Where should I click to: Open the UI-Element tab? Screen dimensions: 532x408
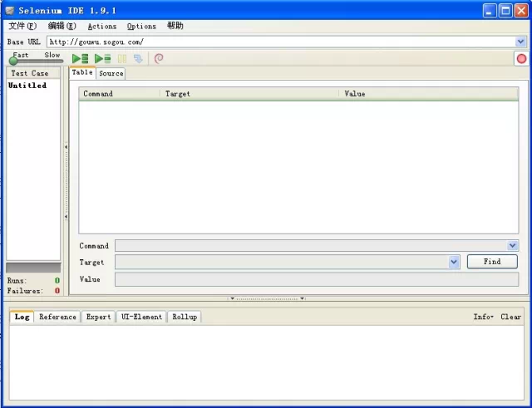[141, 317]
